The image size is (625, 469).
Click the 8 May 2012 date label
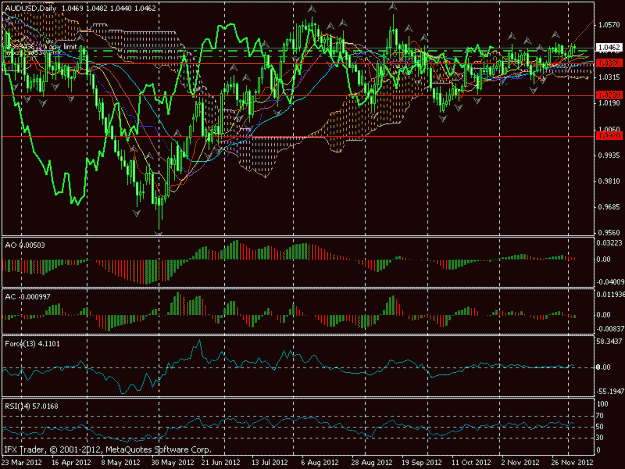coord(120,462)
